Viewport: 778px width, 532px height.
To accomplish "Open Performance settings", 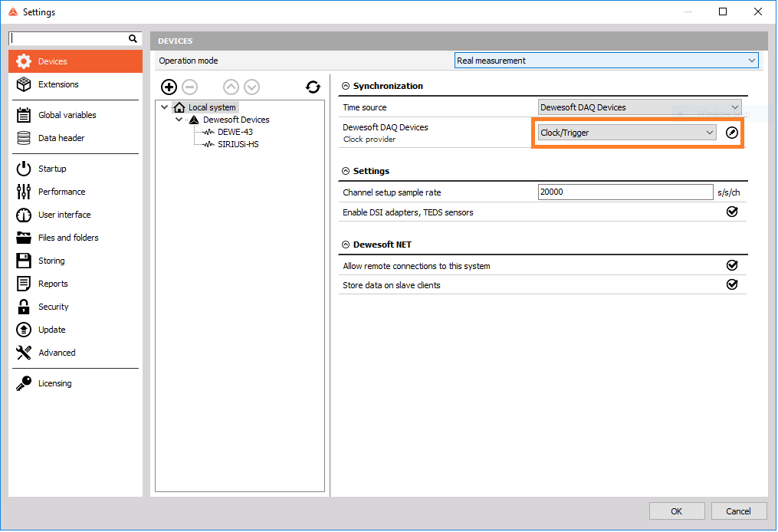I will pyautogui.click(x=75, y=192).
